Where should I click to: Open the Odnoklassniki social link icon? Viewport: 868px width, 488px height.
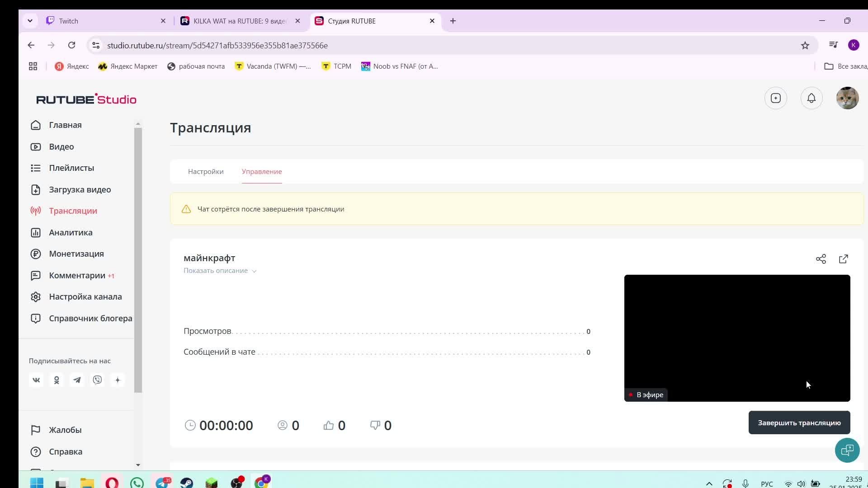click(x=57, y=380)
